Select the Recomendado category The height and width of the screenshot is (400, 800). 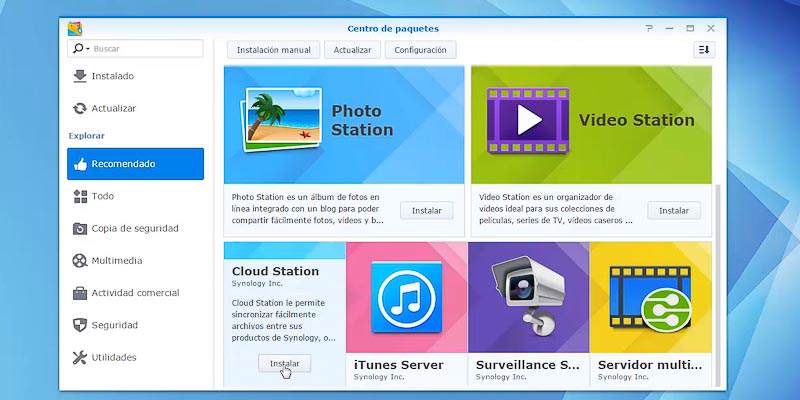pyautogui.click(x=135, y=164)
